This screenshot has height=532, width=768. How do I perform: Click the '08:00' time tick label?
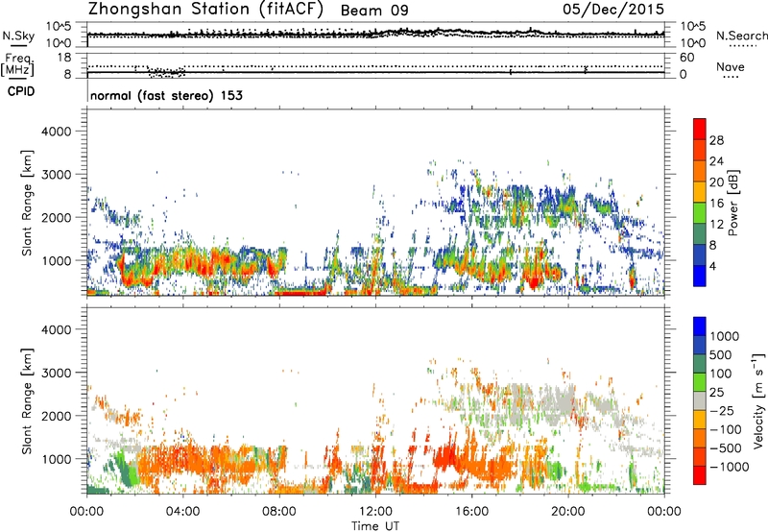click(279, 512)
